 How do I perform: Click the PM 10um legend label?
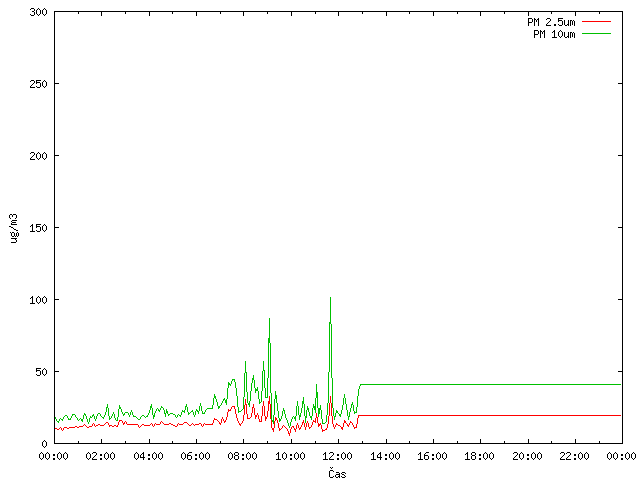click(554, 34)
